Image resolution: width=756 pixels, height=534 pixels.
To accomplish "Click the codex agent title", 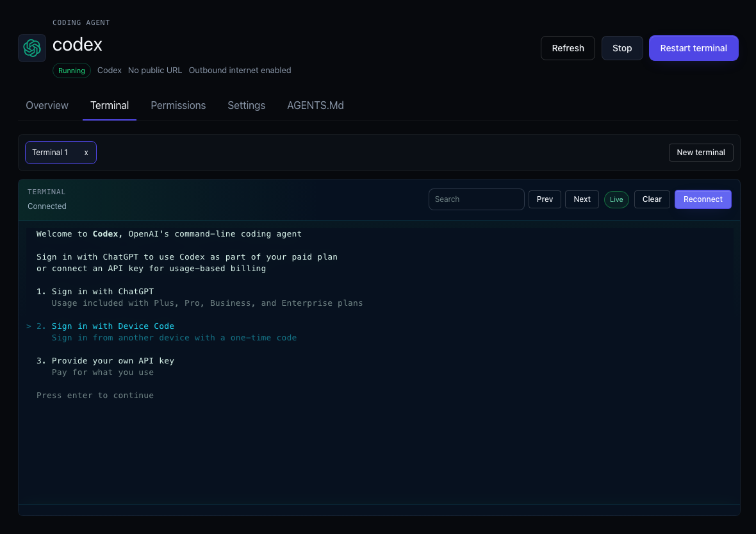I will 77,45.
